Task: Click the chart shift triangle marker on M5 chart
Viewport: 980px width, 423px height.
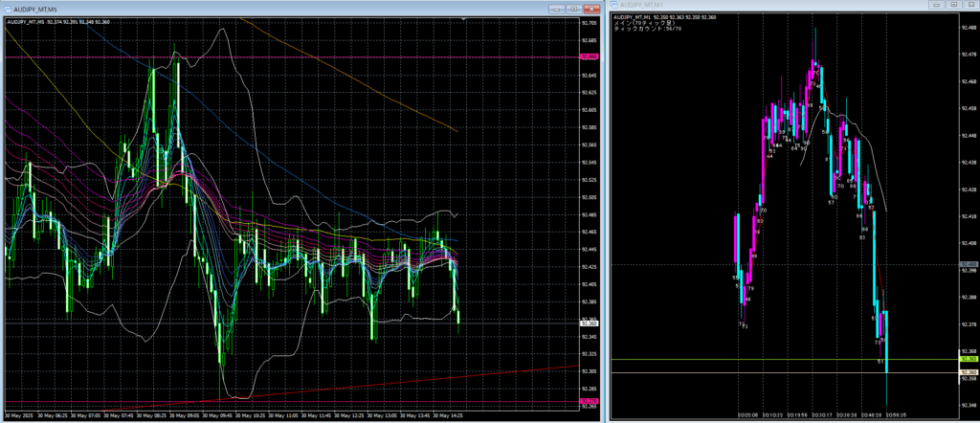Action: [463, 19]
